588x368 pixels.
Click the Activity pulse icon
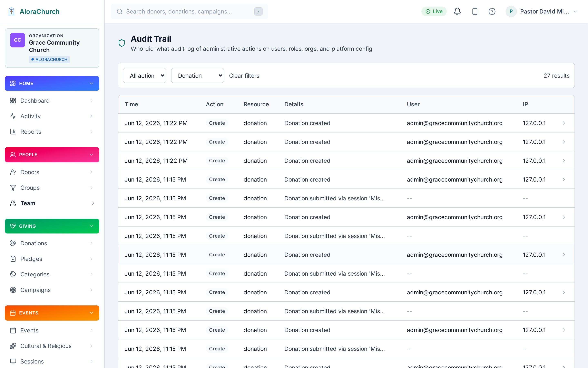click(13, 116)
